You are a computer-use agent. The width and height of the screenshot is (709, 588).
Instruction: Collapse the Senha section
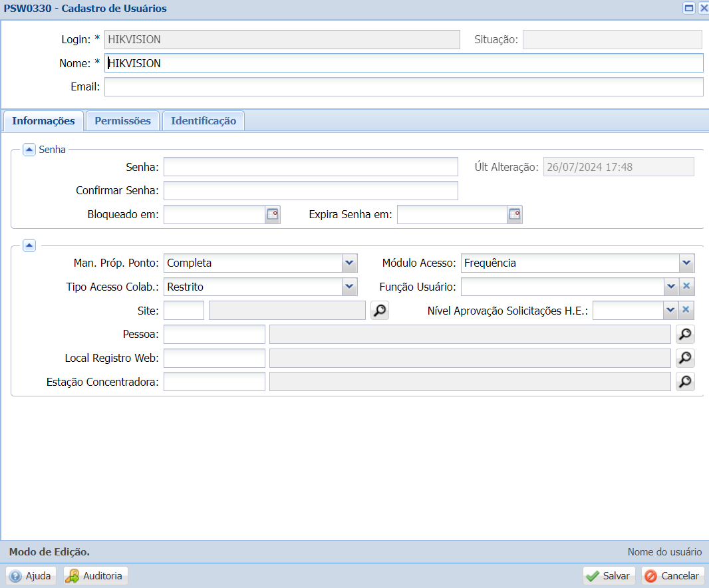point(29,149)
